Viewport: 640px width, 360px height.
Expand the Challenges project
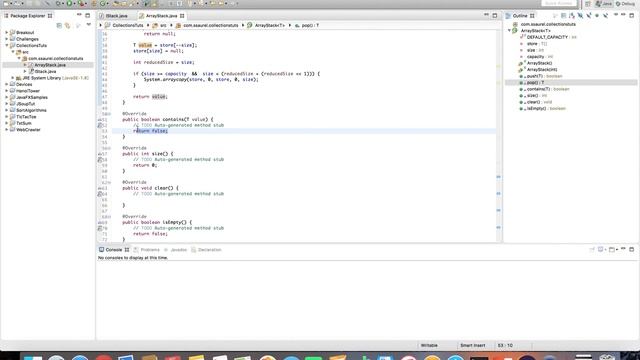click(7, 39)
